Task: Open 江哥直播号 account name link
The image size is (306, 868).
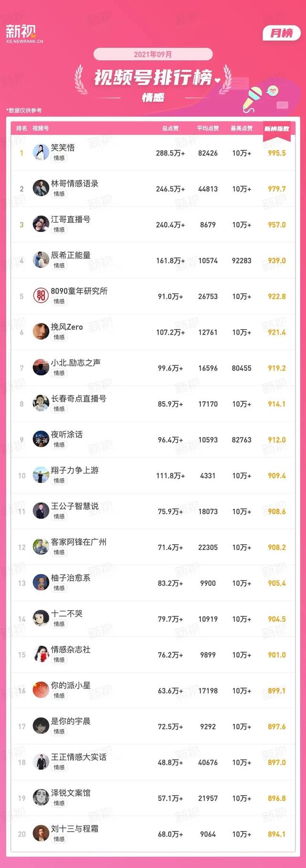Action: coord(71,220)
